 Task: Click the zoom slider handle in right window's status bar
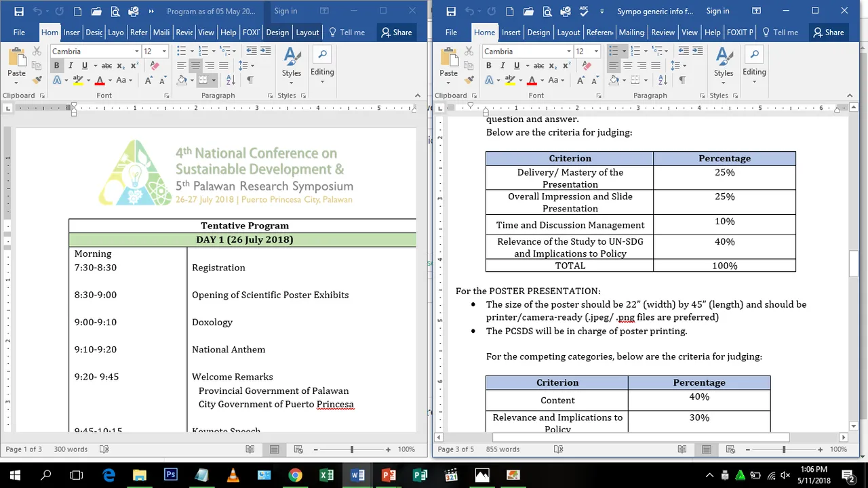[x=783, y=449]
